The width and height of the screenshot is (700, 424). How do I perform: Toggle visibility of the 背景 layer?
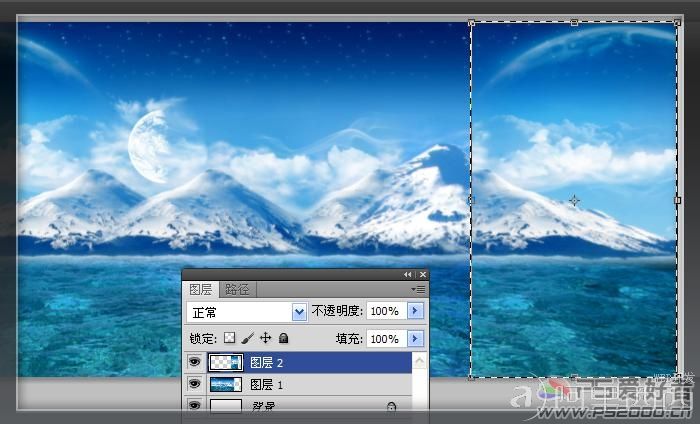click(194, 407)
